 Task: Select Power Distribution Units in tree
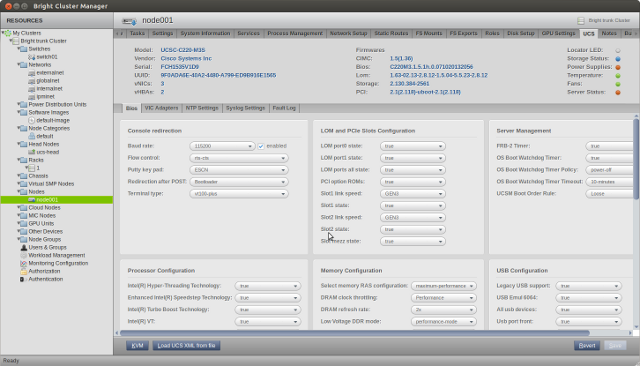point(58,104)
